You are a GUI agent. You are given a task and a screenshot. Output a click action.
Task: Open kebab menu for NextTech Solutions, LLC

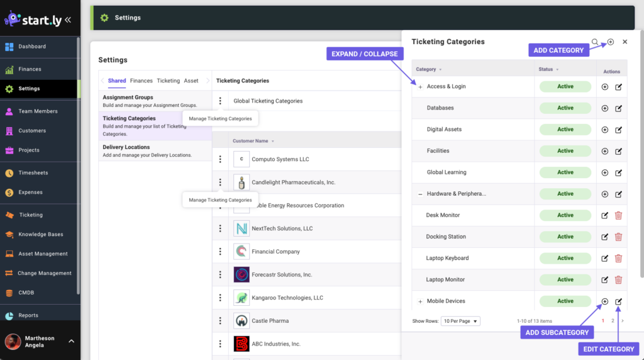pyautogui.click(x=220, y=228)
